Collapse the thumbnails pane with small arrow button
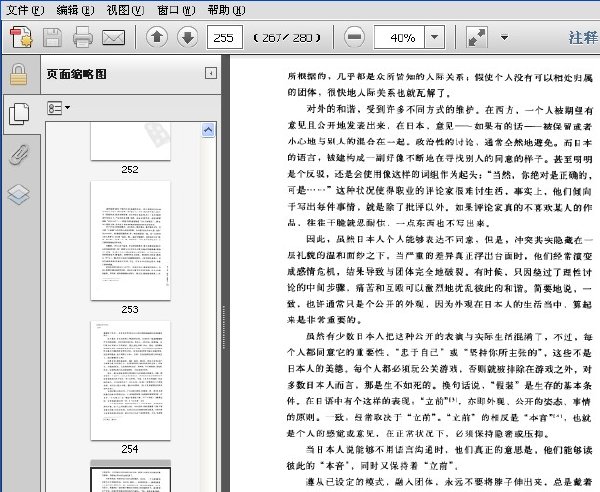 click(211, 73)
